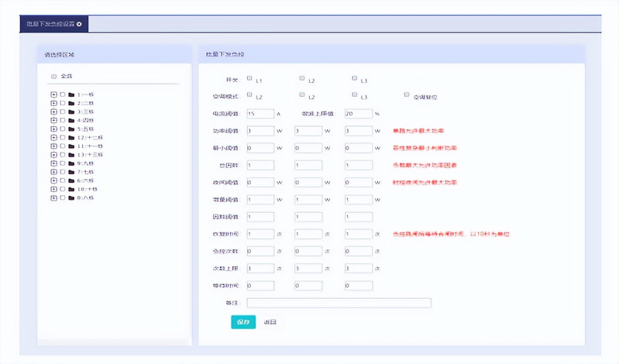Tick the 空调复位 checkbox
This screenshot has width=619, height=364.
click(x=407, y=95)
